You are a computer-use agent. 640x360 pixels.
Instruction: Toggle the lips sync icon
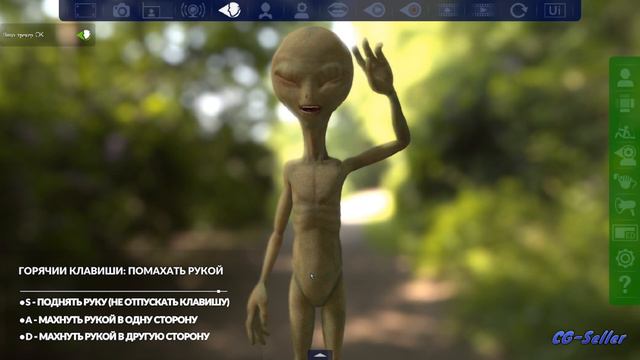click(x=338, y=10)
